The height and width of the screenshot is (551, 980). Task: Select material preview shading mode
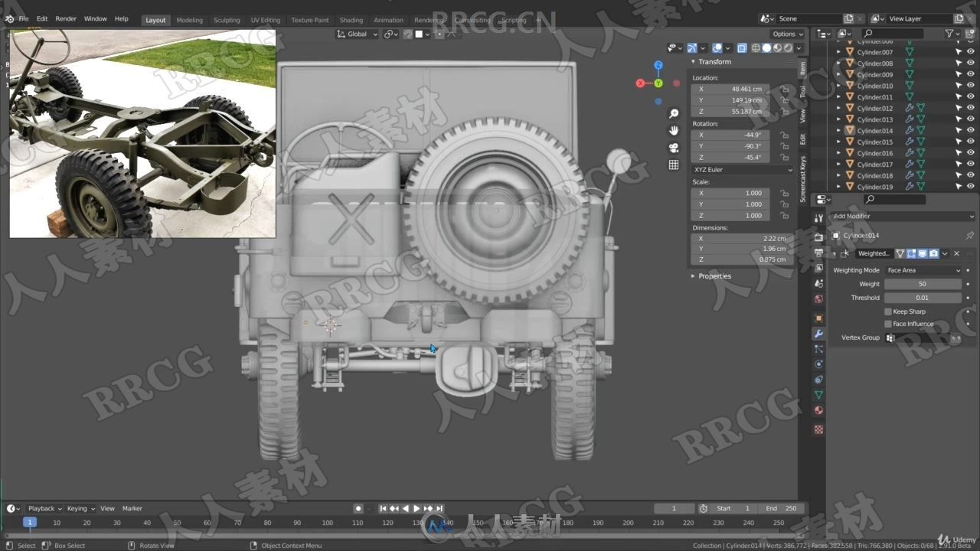pyautogui.click(x=777, y=47)
